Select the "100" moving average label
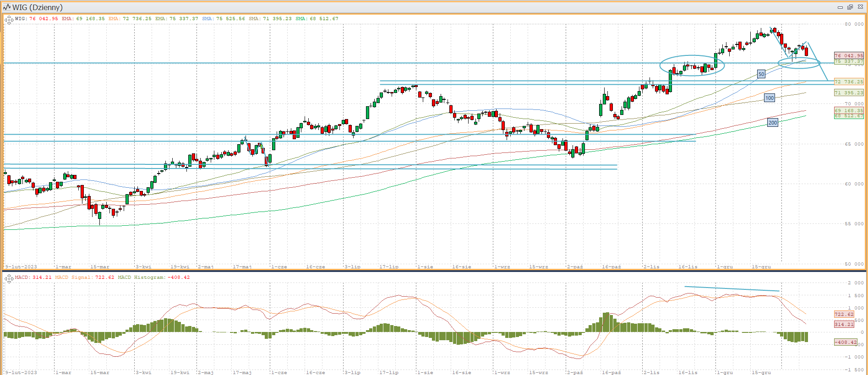868x375 pixels. click(x=770, y=98)
